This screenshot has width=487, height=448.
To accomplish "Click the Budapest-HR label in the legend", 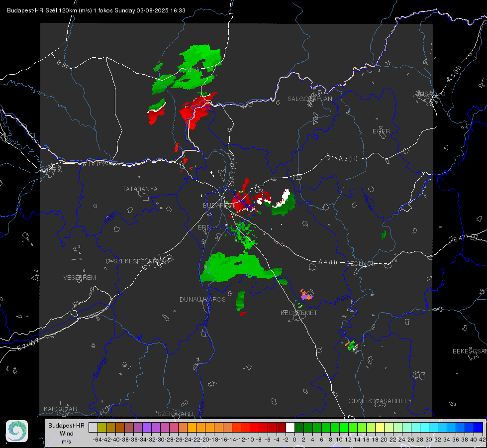I will [x=66, y=425].
